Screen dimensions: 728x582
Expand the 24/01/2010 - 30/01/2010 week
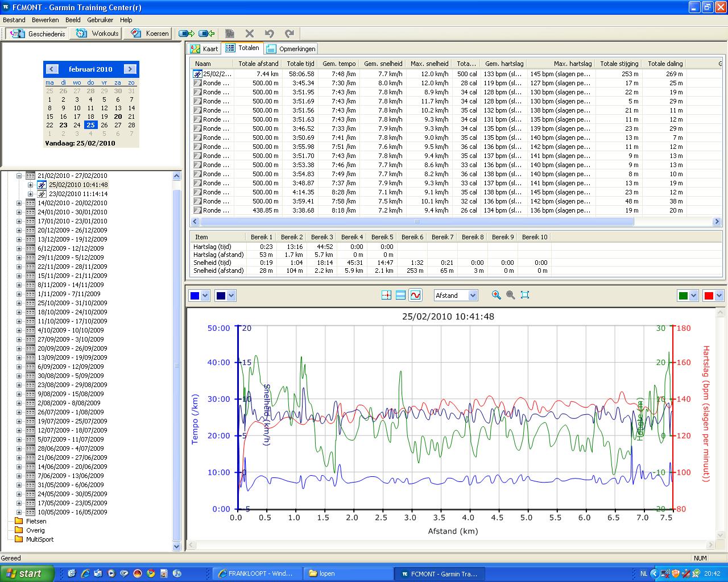click(x=19, y=212)
